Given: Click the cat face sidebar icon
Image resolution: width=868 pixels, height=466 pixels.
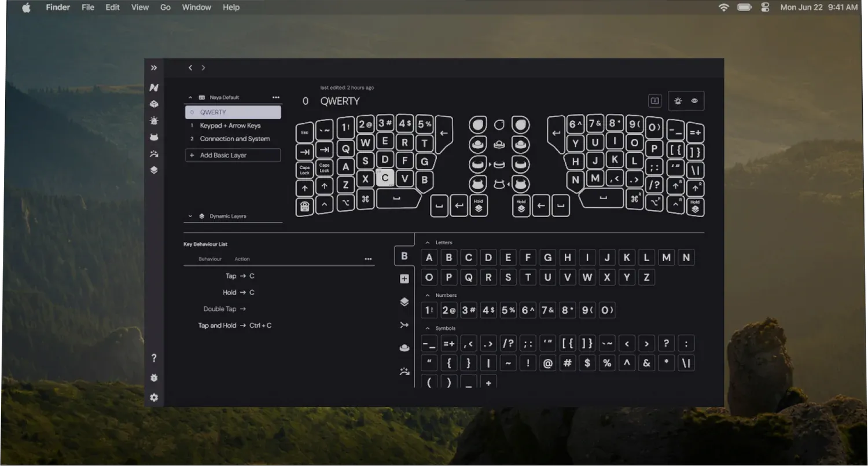Looking at the screenshot, I should click(x=154, y=137).
